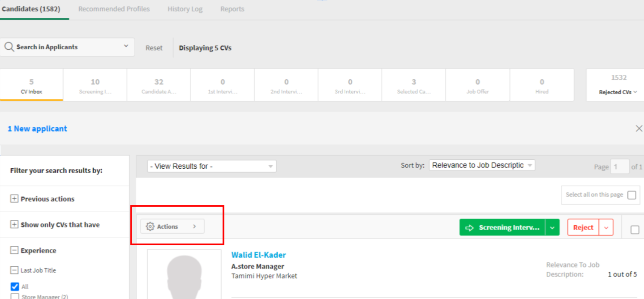Click the Screening Interview arrow icon
Viewport: 644px width, 299px height.
(x=469, y=228)
